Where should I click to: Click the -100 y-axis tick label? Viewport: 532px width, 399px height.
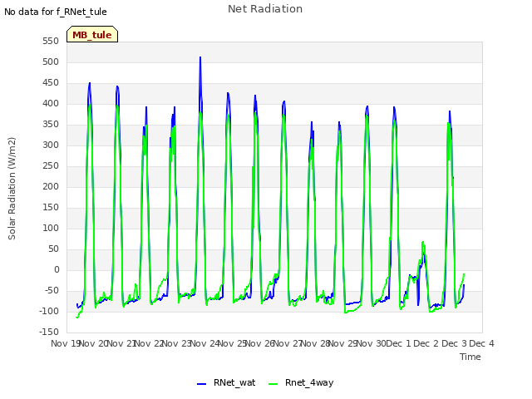click(49, 311)
